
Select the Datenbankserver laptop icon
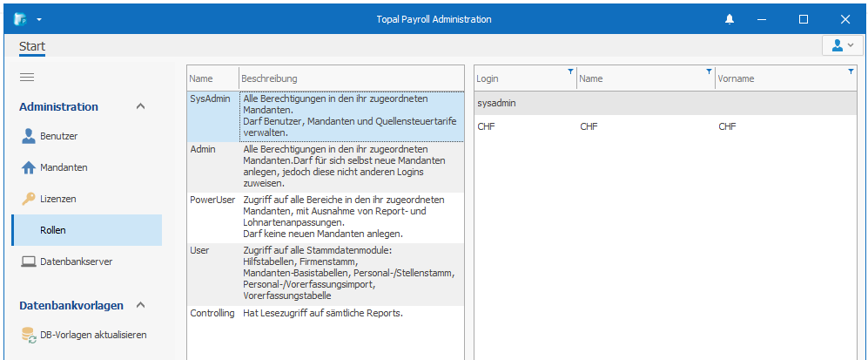click(29, 262)
